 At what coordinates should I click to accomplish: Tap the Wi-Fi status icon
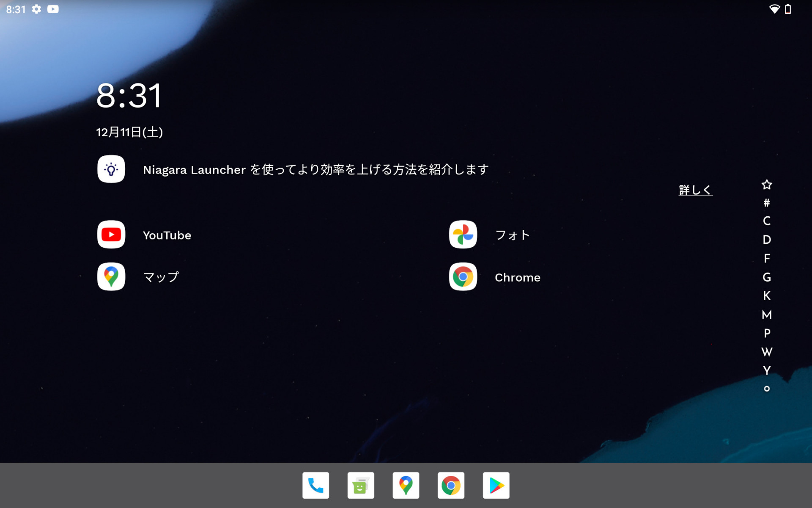coord(774,9)
